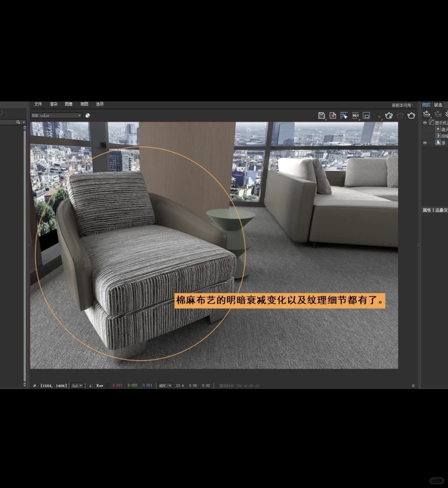Open the 视图 menu
Image resolution: width=448 pixels, height=488 pixels.
84,104
